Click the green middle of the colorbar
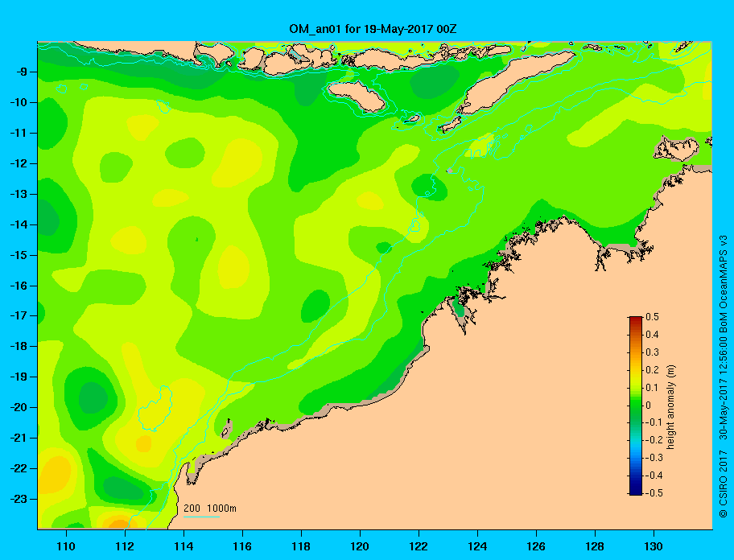734x560 pixels. [636, 406]
